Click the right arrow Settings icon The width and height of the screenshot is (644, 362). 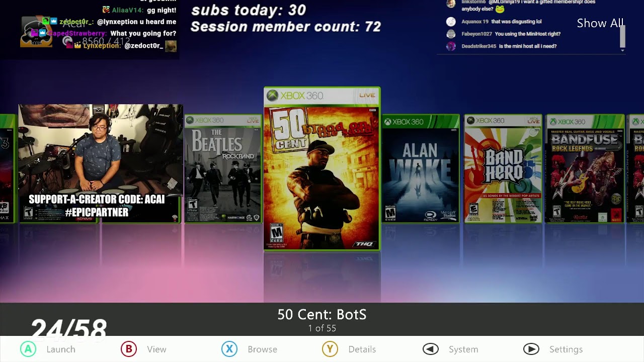531,349
